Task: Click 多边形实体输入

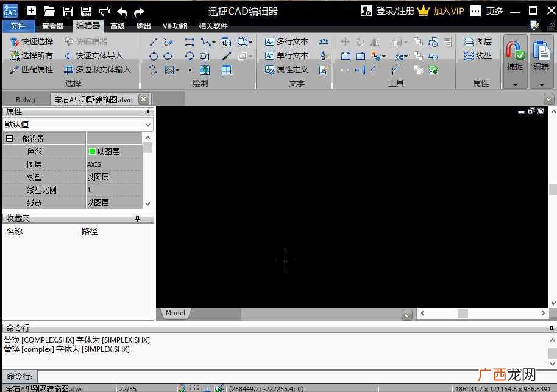Action: [98, 69]
